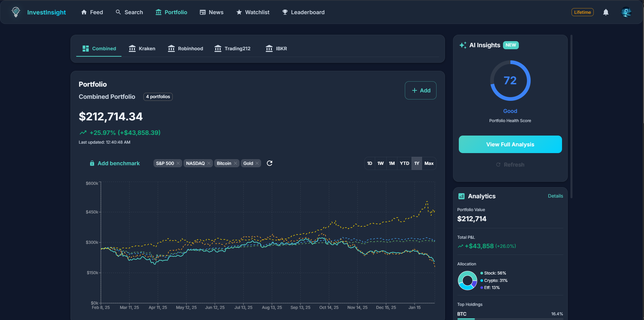Image resolution: width=644 pixels, height=320 pixels.
Task: Open the Leaderboard trophy icon
Action: click(285, 12)
